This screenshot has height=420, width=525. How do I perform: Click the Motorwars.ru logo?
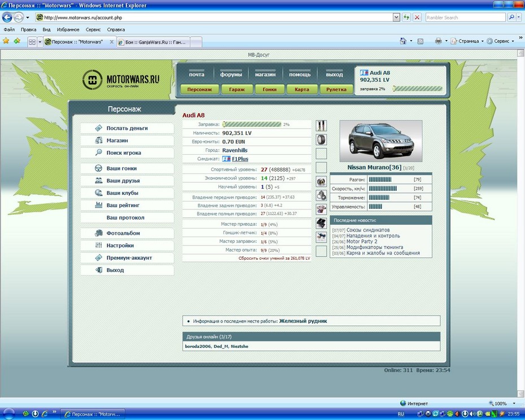(x=121, y=80)
